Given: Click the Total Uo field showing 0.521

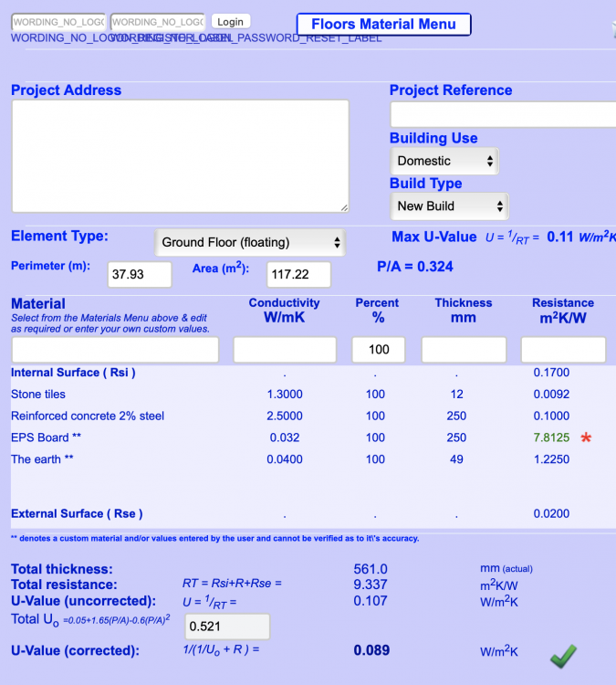Looking at the screenshot, I should tap(227, 627).
